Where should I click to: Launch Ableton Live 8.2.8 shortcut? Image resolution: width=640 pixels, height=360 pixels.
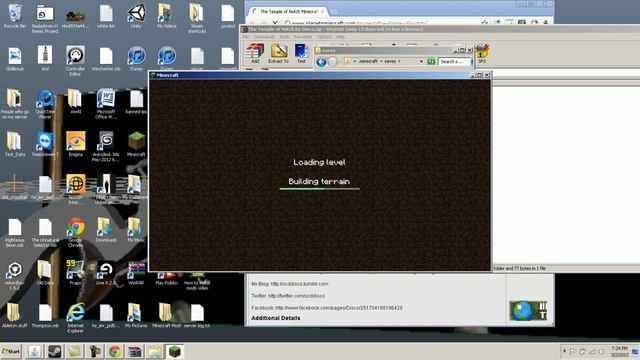(x=106, y=272)
